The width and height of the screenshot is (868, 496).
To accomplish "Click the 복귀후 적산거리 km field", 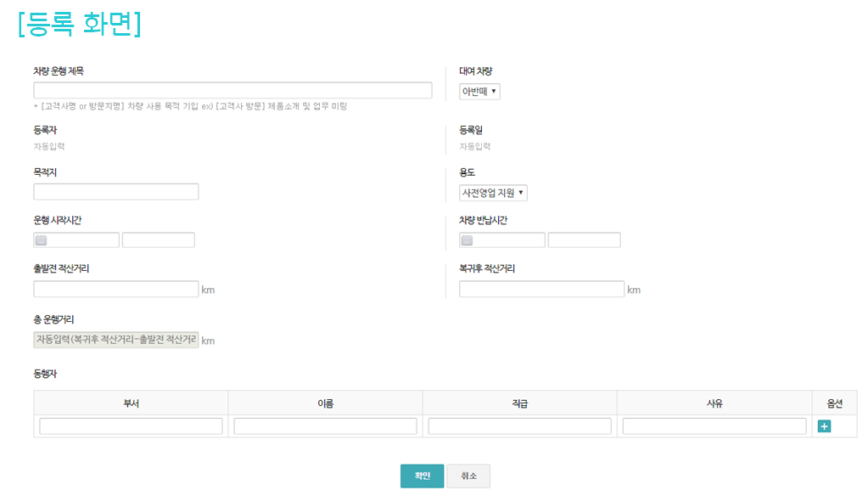I will click(x=541, y=290).
